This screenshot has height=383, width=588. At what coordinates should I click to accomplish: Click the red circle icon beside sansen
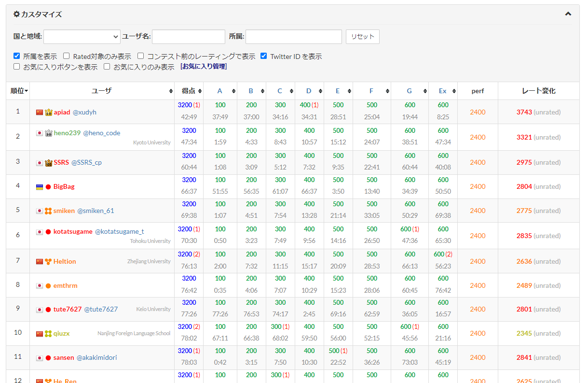48,358
